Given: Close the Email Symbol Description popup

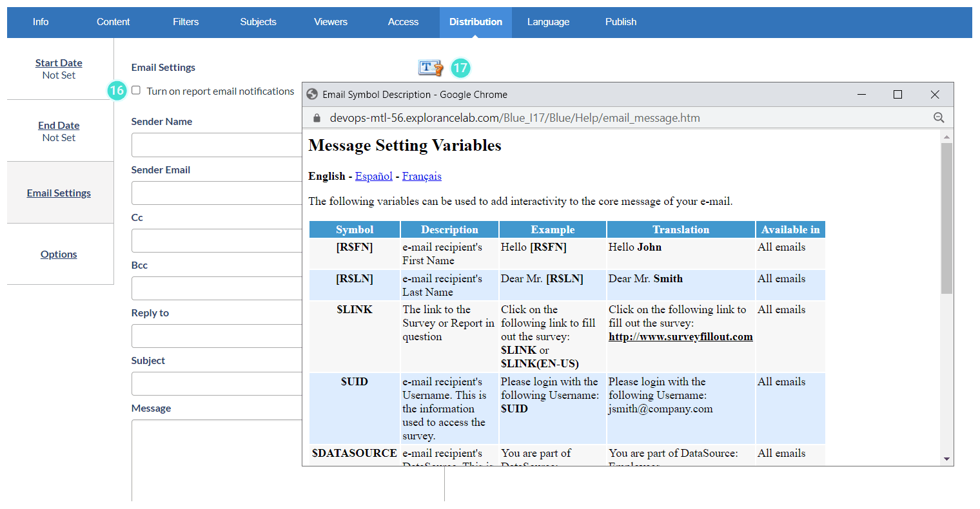Looking at the screenshot, I should point(935,94).
